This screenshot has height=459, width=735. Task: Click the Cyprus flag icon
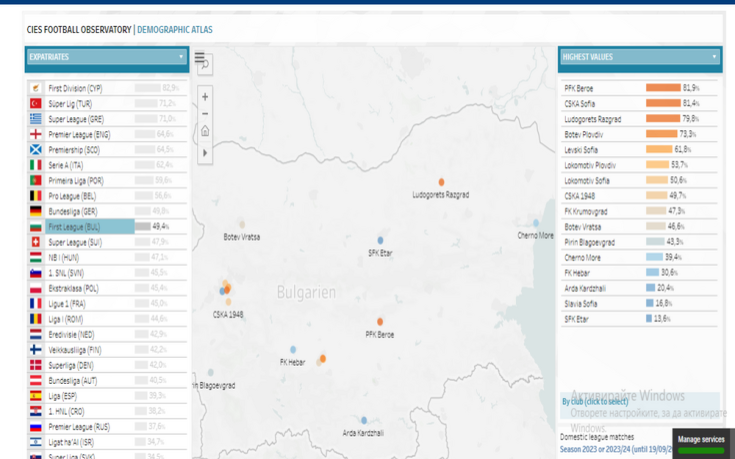tap(36, 88)
